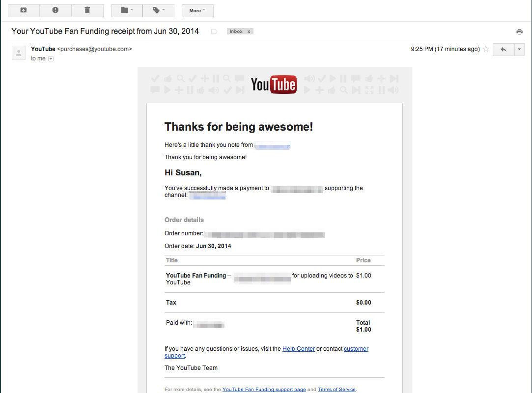Print the email with the printer icon

tap(519, 32)
